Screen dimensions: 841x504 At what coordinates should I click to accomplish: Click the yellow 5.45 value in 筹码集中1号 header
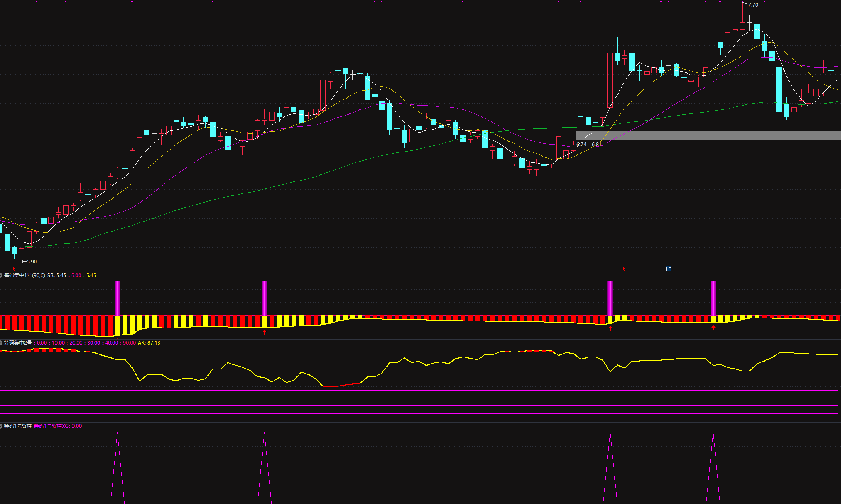tap(91, 275)
